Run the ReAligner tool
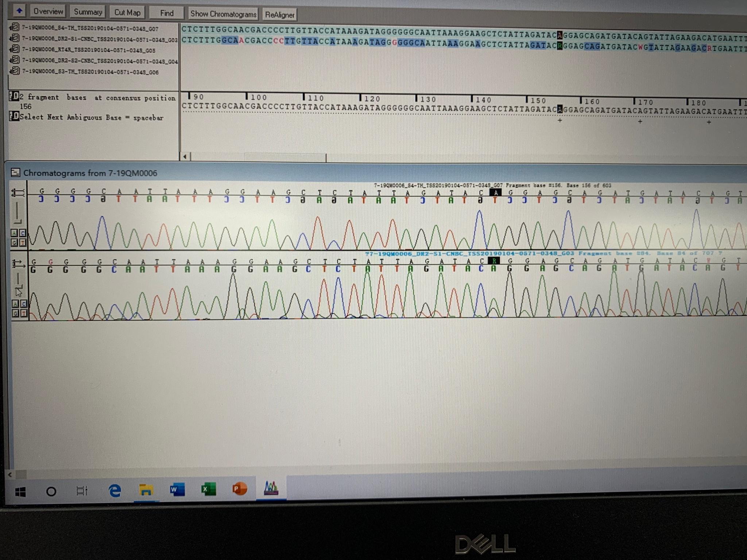Screen dimensions: 747x560 [279, 15]
